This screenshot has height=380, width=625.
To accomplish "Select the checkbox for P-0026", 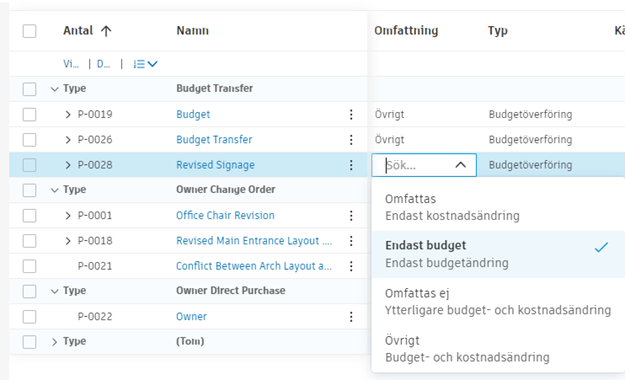I will click(29, 140).
